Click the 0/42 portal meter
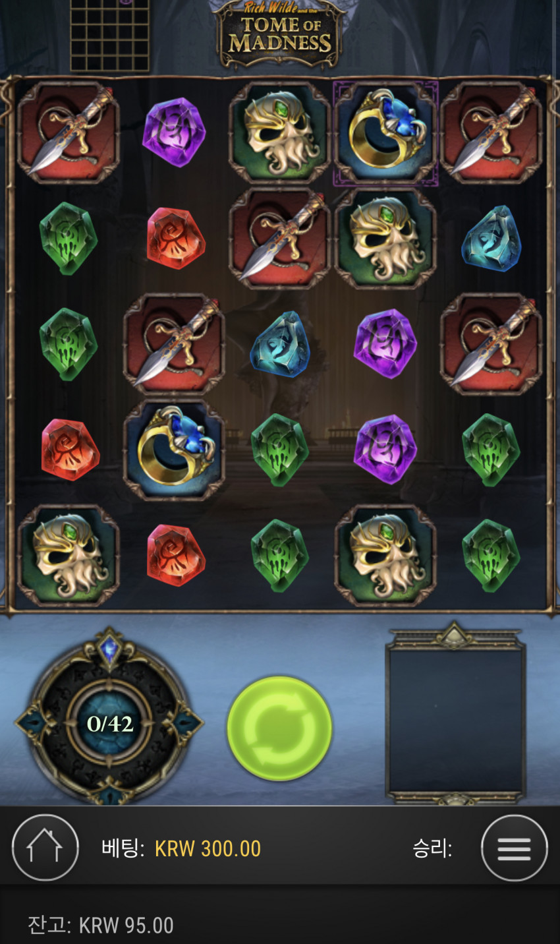 (x=109, y=723)
